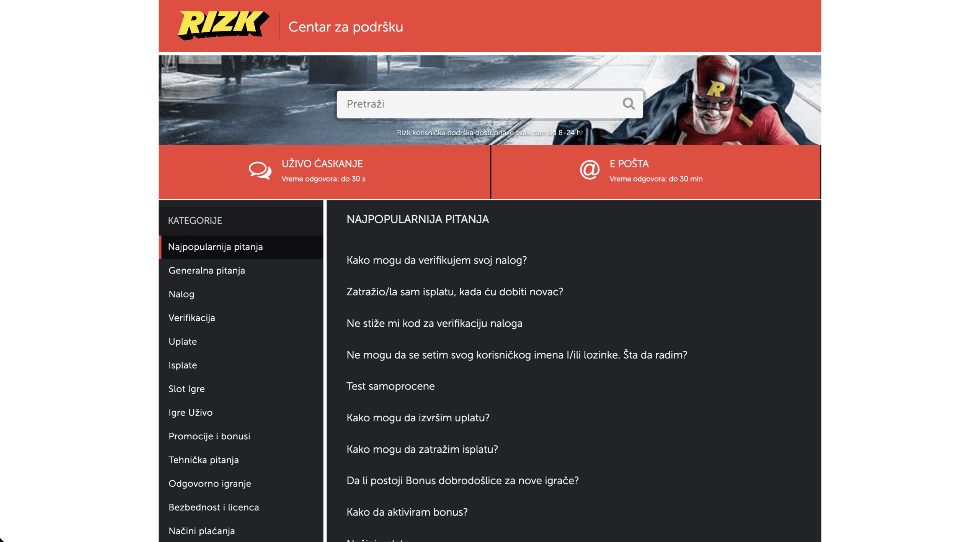Click the live chat speech bubbles icon

click(x=260, y=170)
